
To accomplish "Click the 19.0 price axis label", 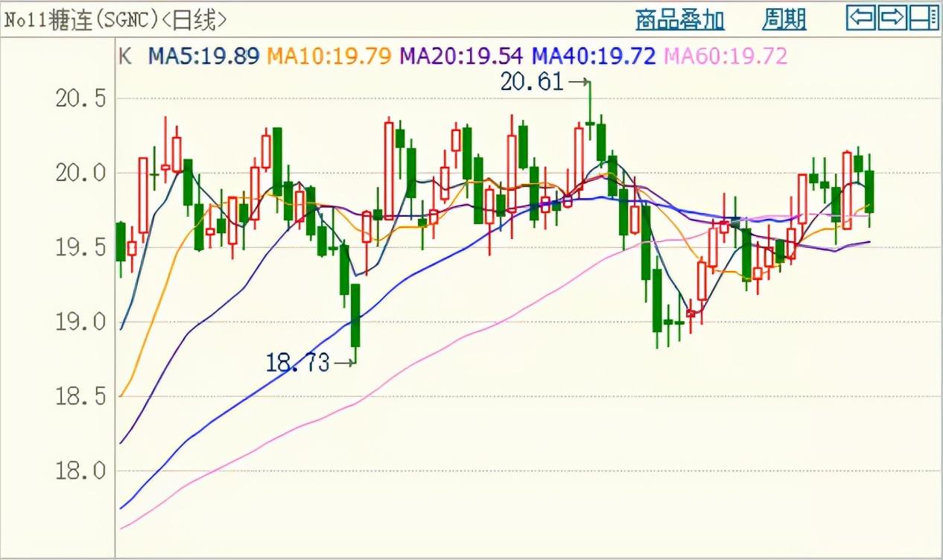I will pyautogui.click(x=80, y=322).
